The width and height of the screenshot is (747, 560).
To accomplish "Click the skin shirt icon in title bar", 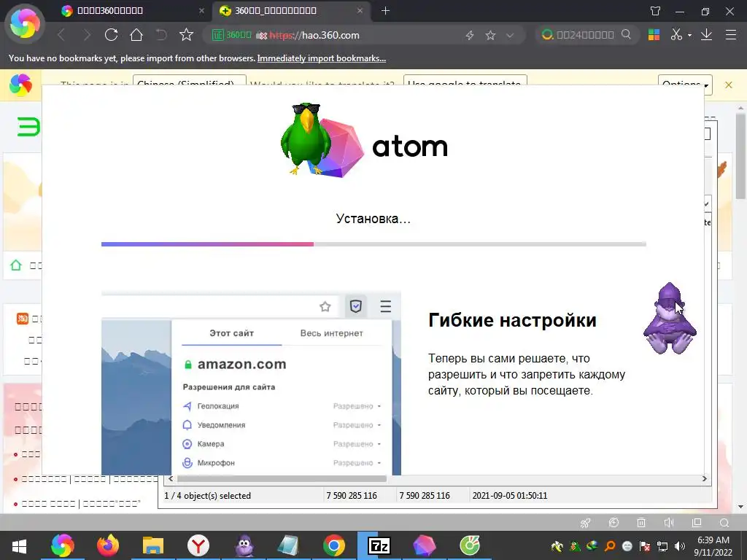I will 656,11.
